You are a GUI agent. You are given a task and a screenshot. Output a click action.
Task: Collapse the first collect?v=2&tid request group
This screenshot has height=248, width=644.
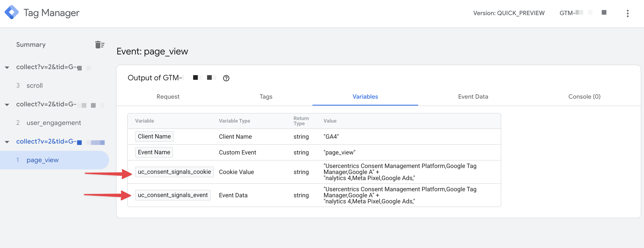[x=7, y=67]
